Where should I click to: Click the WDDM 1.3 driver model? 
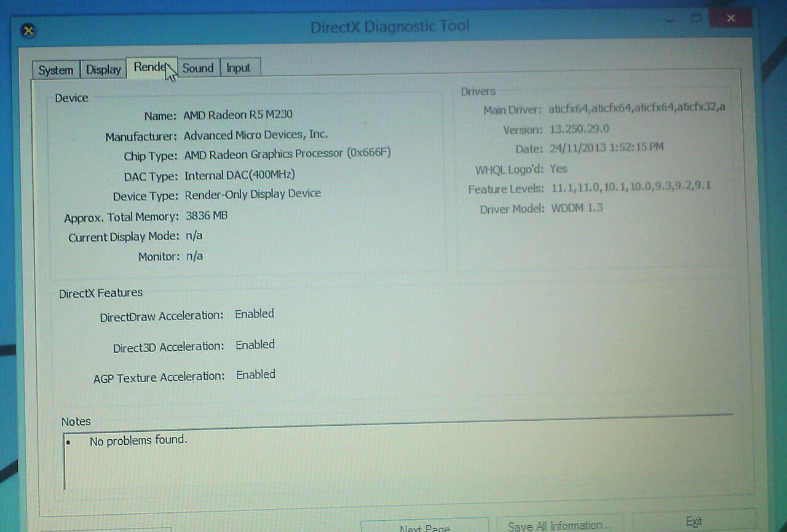pos(577,208)
